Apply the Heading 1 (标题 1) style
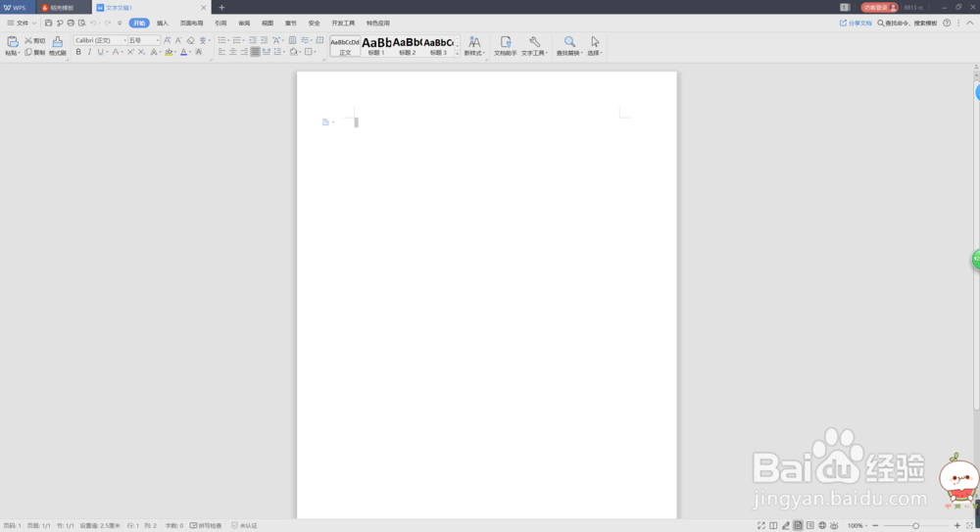The width and height of the screenshot is (980, 532). (x=376, y=46)
